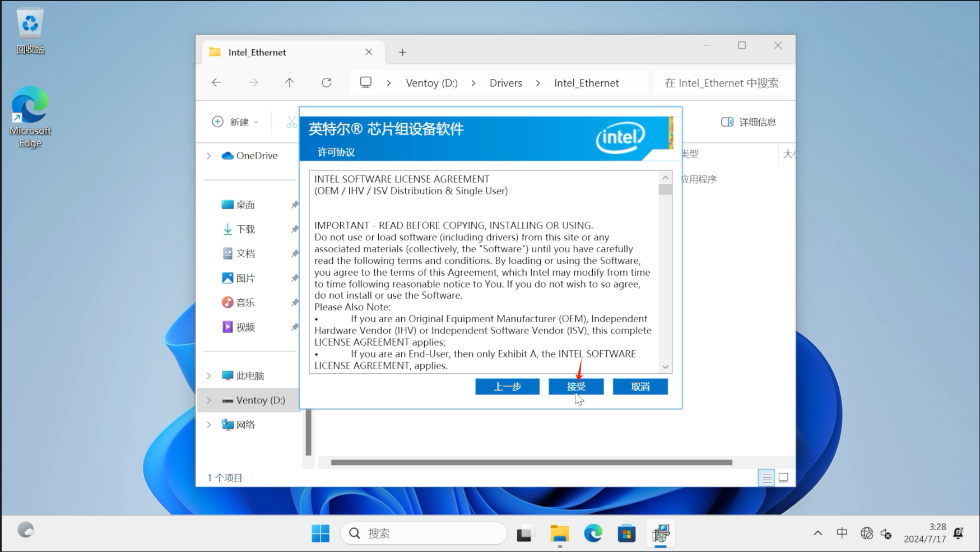The width and height of the screenshot is (980, 552).
Task: Expand OneDrive in navigation pane
Action: coord(209,156)
